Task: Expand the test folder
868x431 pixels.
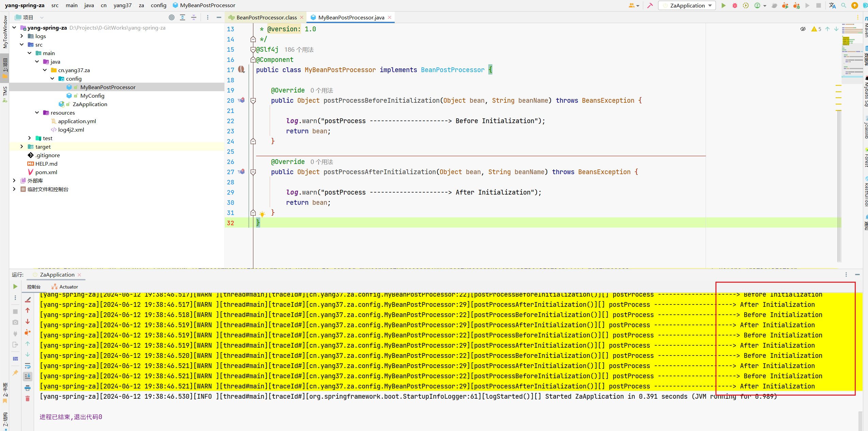Action: pyautogui.click(x=30, y=138)
